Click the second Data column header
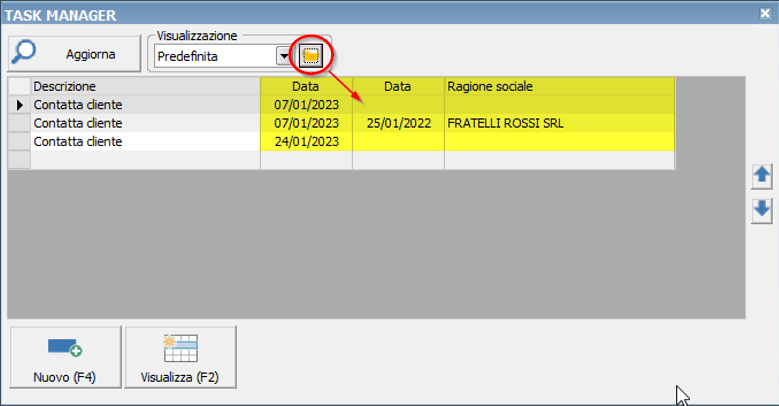The height and width of the screenshot is (406, 779). pyautogui.click(x=398, y=87)
